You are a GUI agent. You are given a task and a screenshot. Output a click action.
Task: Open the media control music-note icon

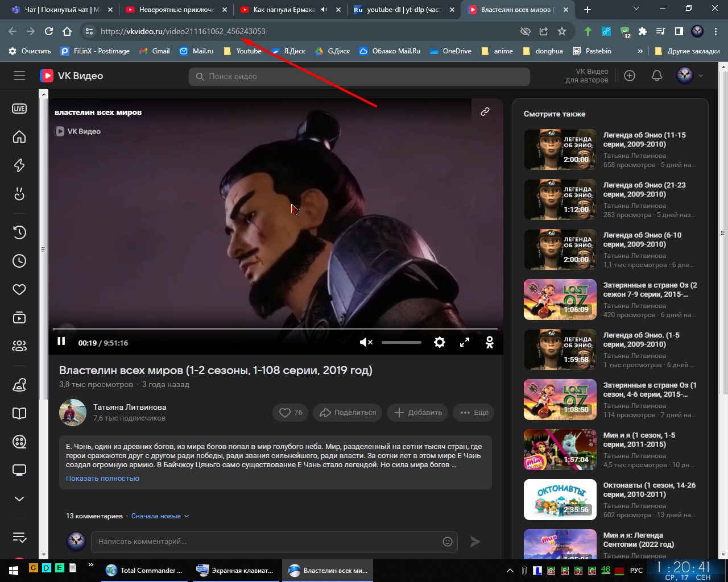(x=661, y=31)
